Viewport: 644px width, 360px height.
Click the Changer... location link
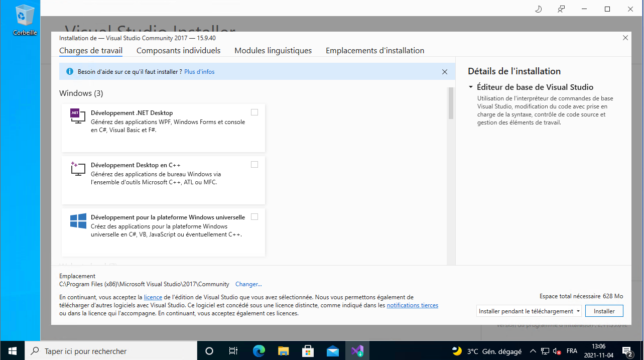(x=248, y=284)
